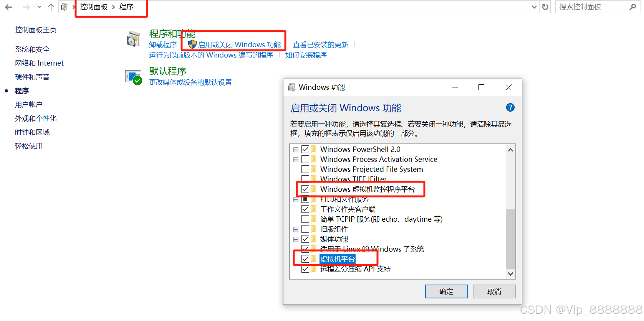Uncheck the 虚拟机平台 checkbox
The width and height of the screenshot is (644, 321).
pyautogui.click(x=305, y=259)
